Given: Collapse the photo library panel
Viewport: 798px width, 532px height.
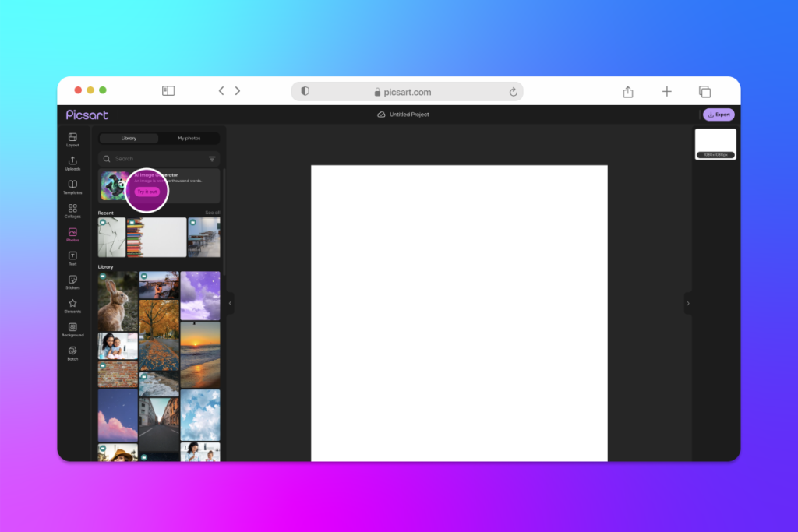Looking at the screenshot, I should point(228,304).
